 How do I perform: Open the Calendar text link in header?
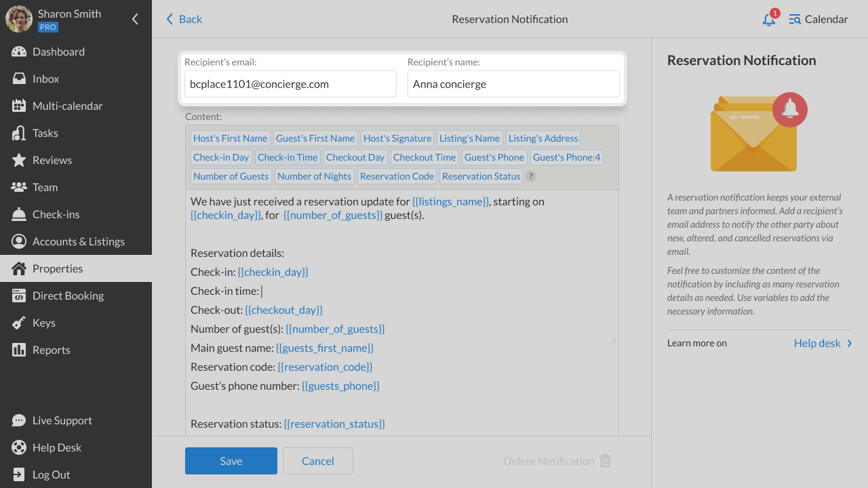click(826, 19)
